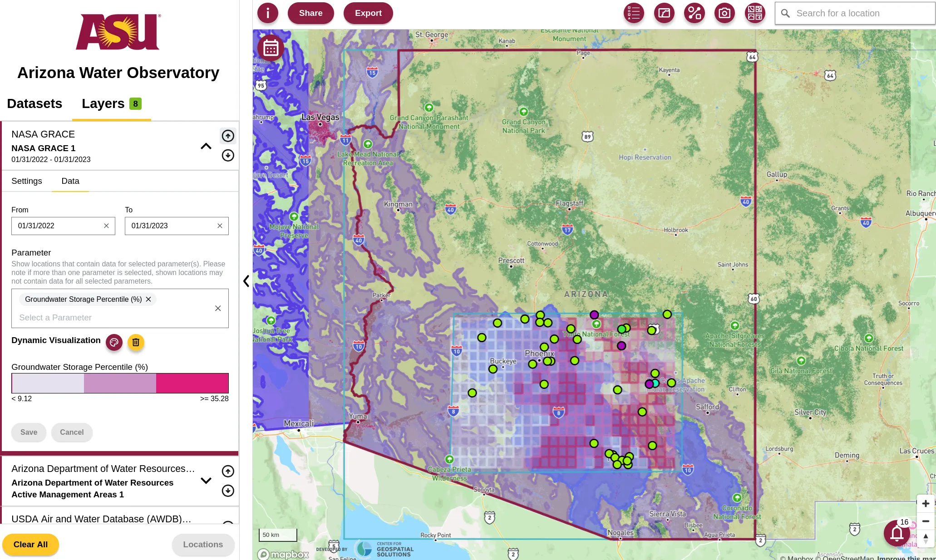The width and height of the screenshot is (936, 560).
Task: Move NASA GRACE layer down
Action: coord(228,156)
